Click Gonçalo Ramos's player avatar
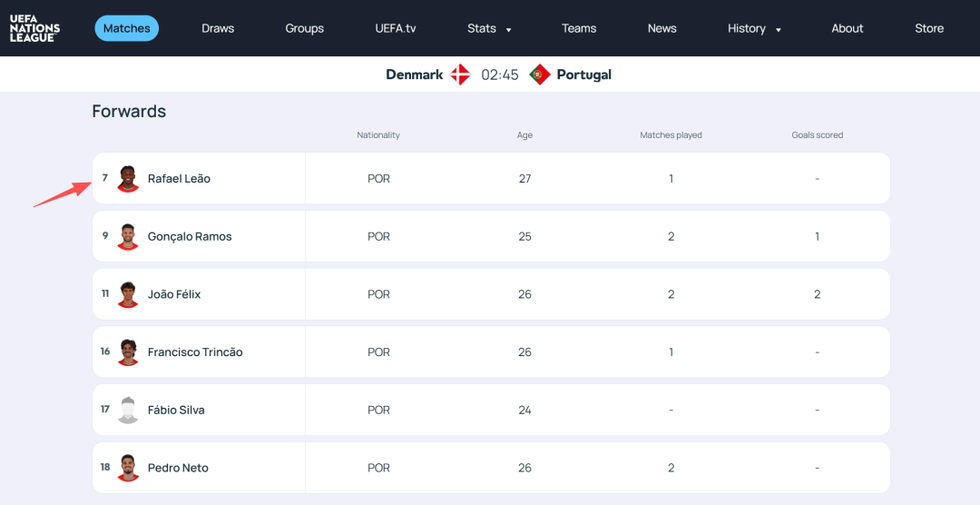980x505 pixels. coord(128,237)
